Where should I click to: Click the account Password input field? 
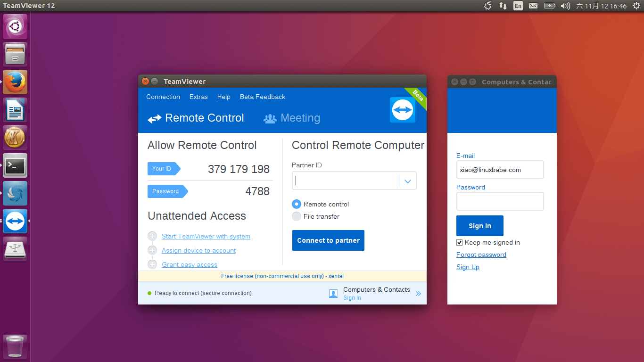(500, 201)
